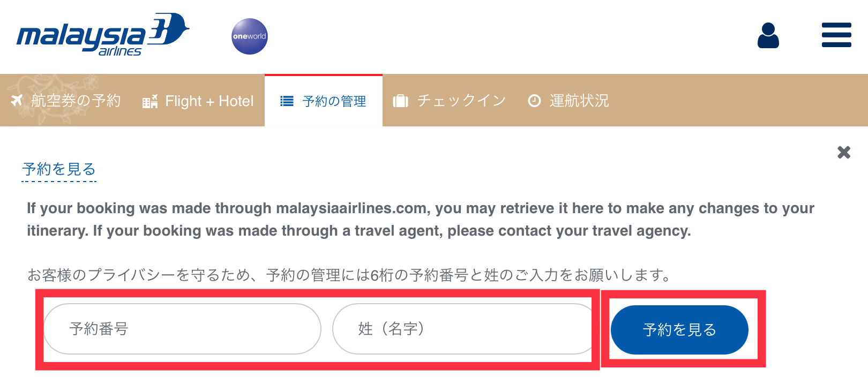Click the blue 予約を見る button

coord(679,330)
